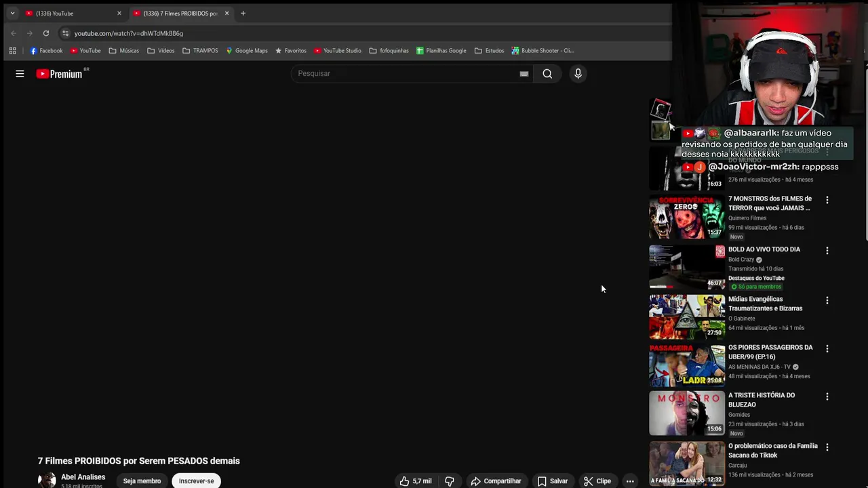Save video with Salvar button
Image resolution: width=868 pixels, height=488 pixels.
pyautogui.click(x=553, y=481)
